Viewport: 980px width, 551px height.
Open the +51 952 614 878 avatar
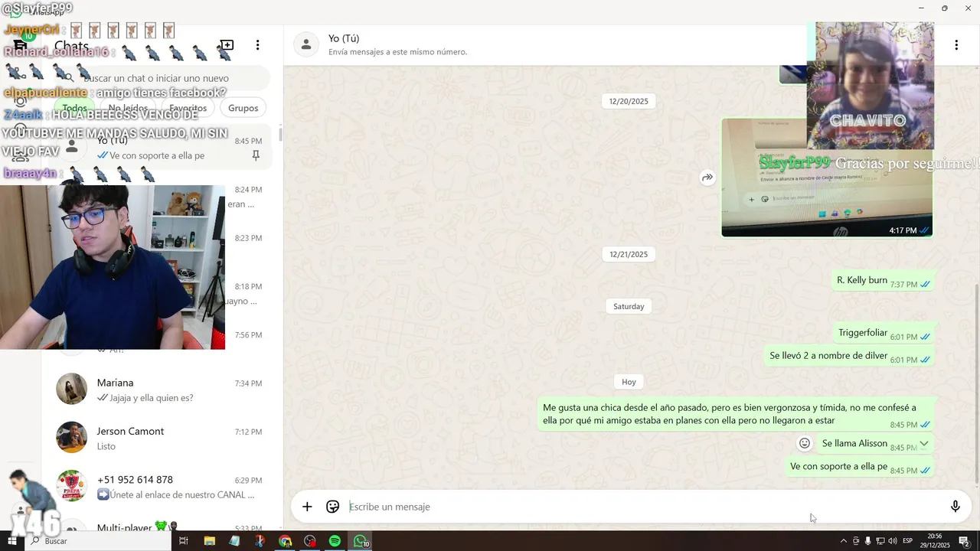tap(71, 486)
